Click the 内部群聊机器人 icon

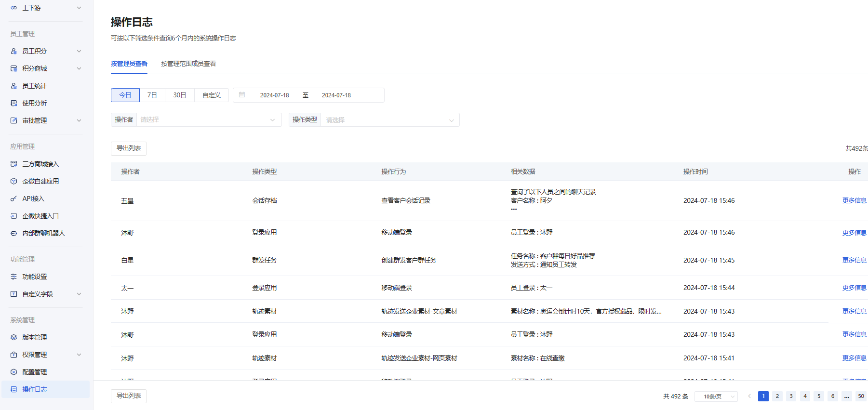[x=13, y=233]
